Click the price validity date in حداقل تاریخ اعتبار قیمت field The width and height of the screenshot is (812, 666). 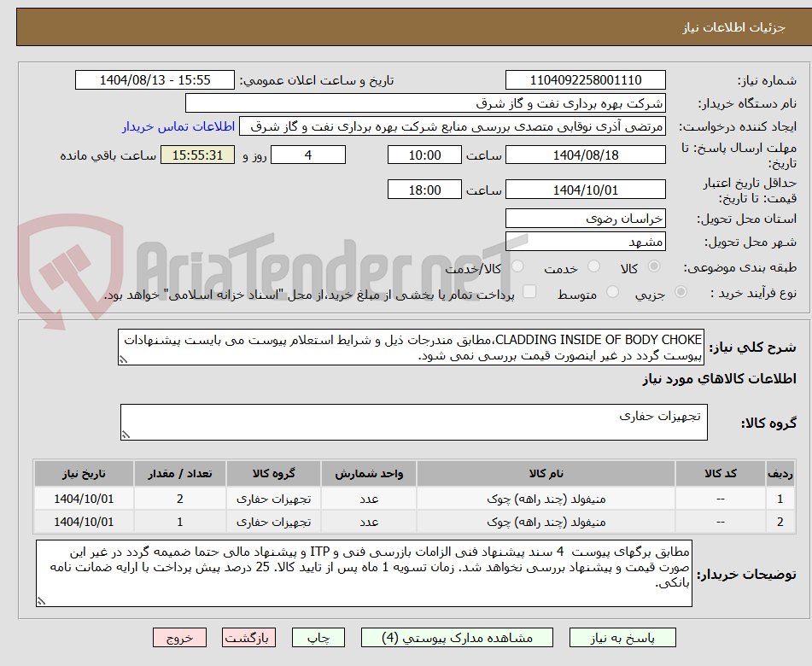pyautogui.click(x=585, y=190)
